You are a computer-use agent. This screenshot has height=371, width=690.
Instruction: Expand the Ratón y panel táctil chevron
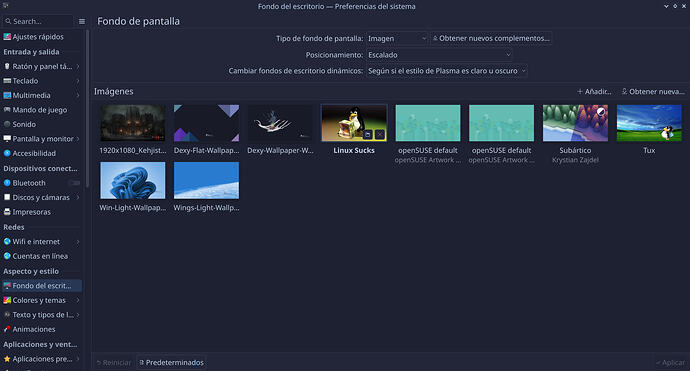(78, 66)
